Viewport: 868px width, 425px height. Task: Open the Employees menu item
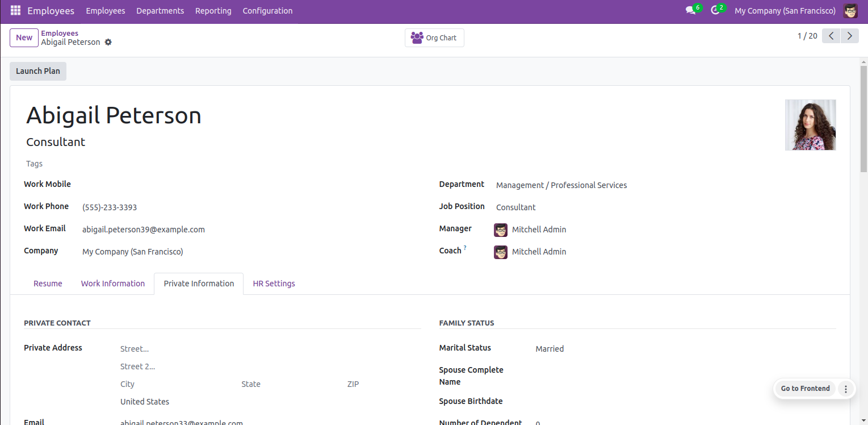[x=106, y=11]
